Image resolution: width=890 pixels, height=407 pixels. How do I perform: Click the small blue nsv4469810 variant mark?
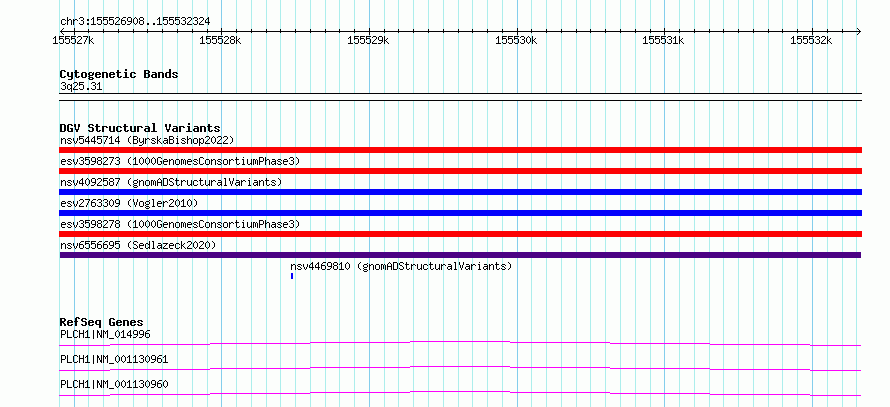pyautogui.click(x=292, y=276)
